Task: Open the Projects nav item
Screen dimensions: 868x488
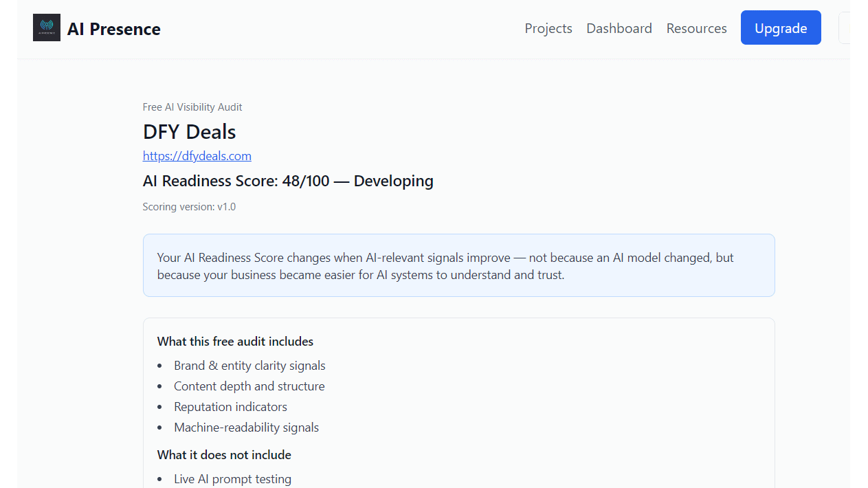Action: [548, 28]
